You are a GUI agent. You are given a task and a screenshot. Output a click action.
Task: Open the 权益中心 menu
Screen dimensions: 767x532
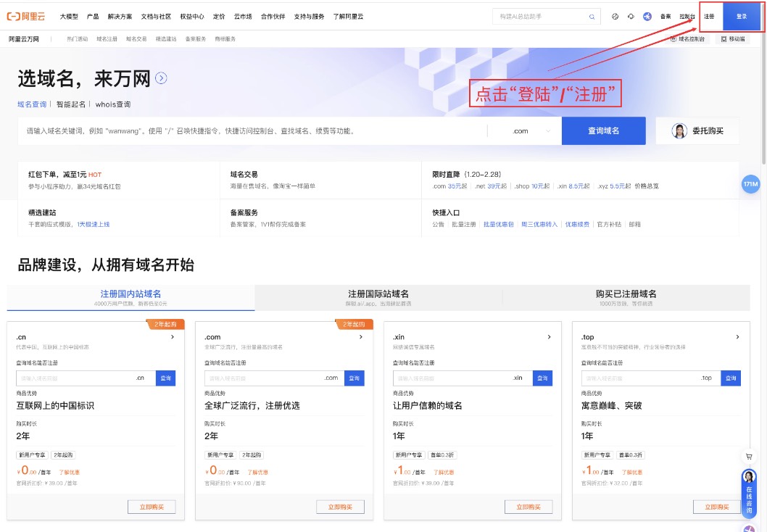coord(192,17)
